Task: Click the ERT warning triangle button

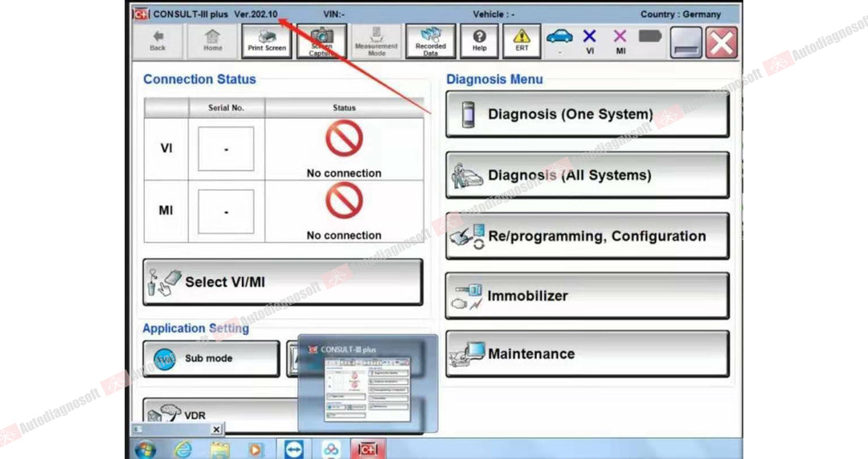Action: point(522,42)
